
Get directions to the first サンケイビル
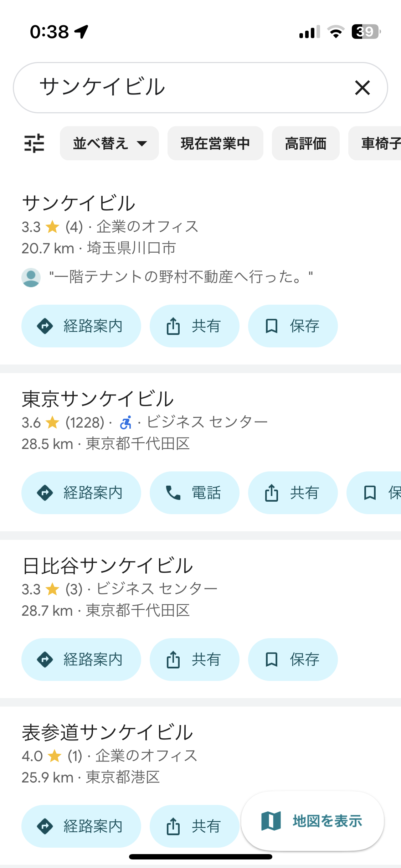point(81,326)
